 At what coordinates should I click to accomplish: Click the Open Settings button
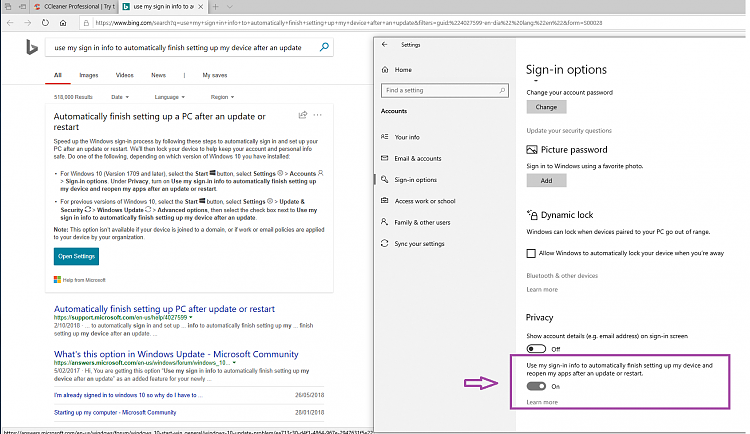point(76,256)
